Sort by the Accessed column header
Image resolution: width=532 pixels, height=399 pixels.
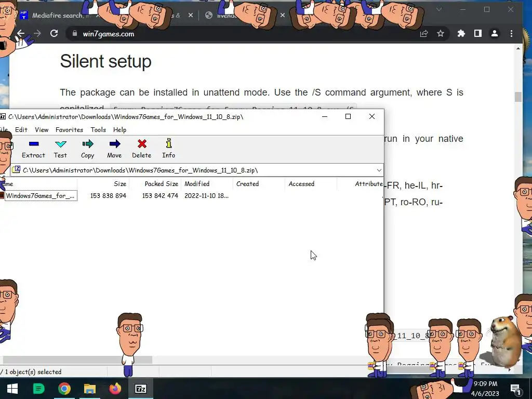pos(311,183)
